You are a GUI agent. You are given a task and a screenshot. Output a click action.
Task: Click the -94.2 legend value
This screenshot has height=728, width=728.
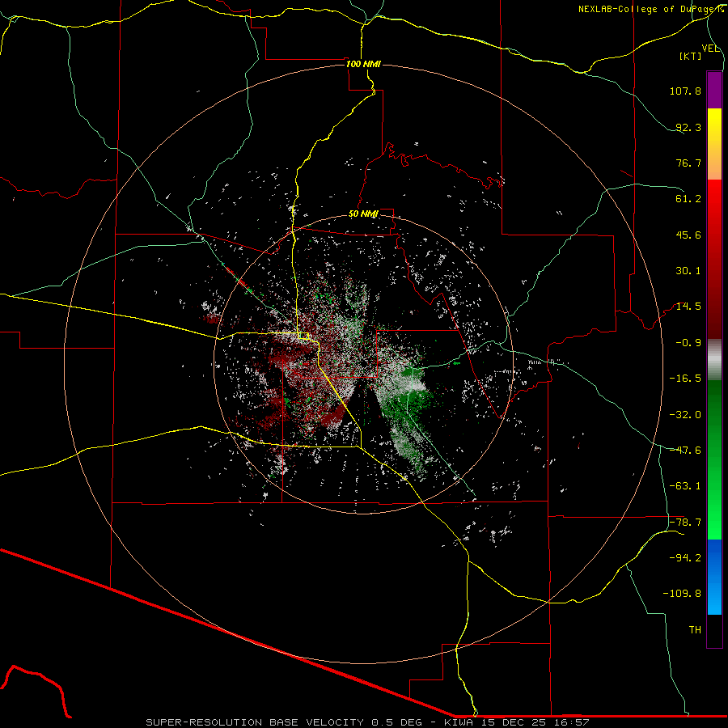685,558
